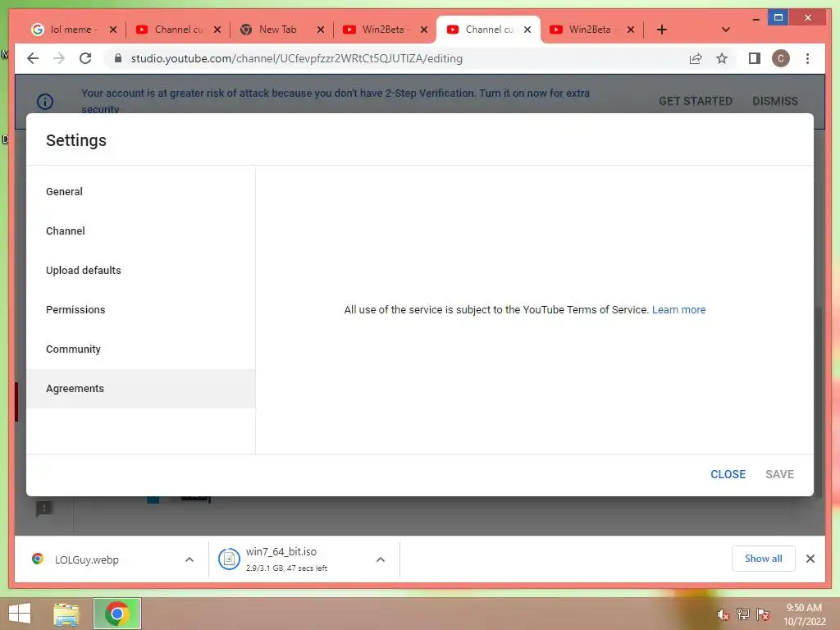Click the muted volume tray icon
The image size is (840, 630).
pyautogui.click(x=723, y=614)
